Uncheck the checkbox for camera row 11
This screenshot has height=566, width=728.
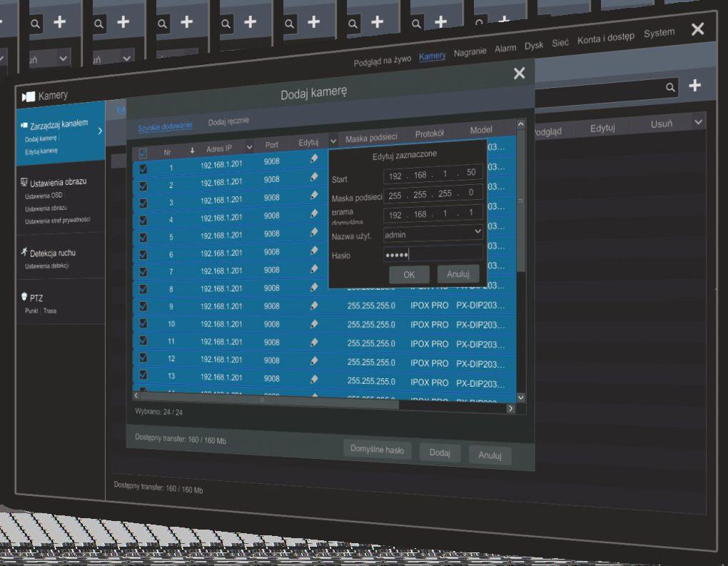click(x=143, y=340)
